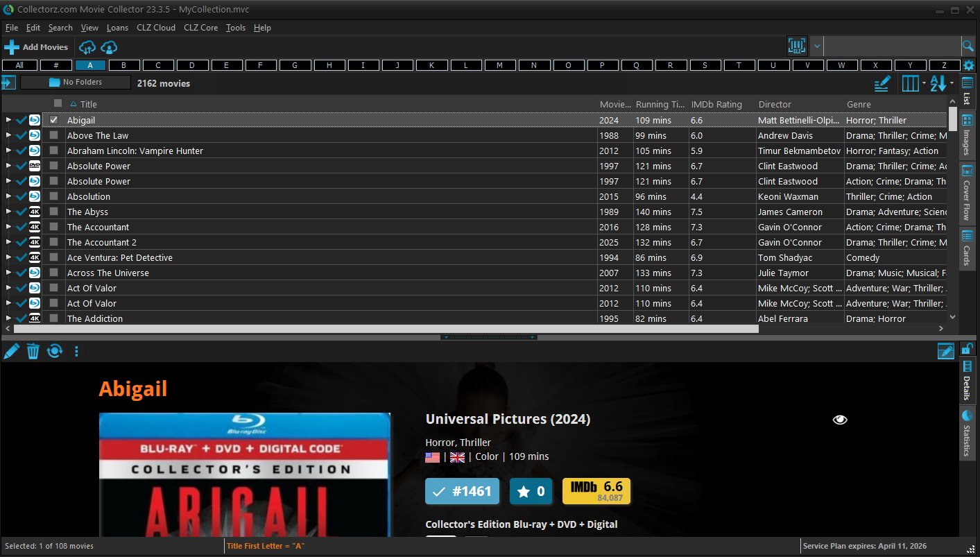The height and width of the screenshot is (557, 980).
Task: Toggle the folder panel arrow icon
Action: [x=8, y=83]
